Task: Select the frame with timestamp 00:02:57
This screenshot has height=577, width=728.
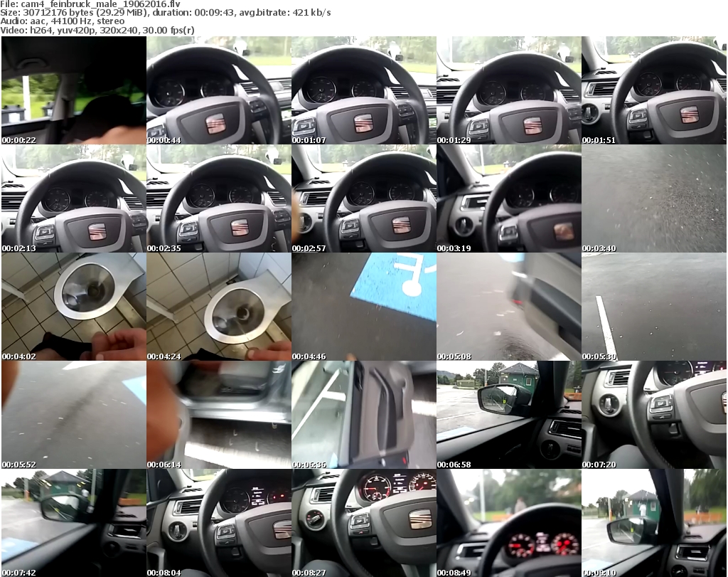Action: point(364,198)
